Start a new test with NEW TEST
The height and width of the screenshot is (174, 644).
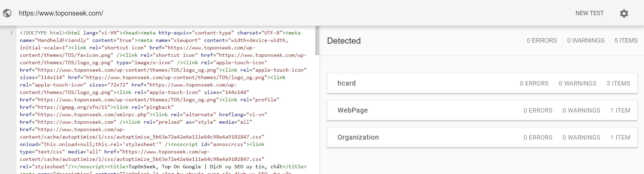pos(589,13)
